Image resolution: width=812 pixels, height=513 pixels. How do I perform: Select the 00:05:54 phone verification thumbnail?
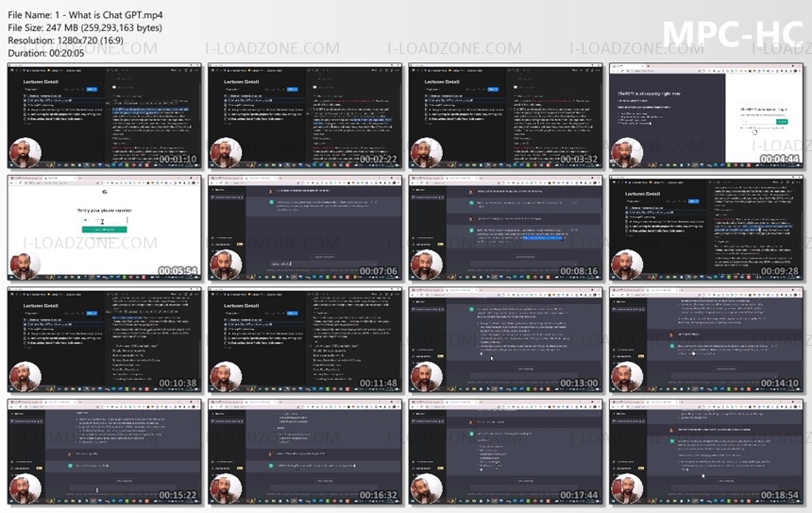pyautogui.click(x=105, y=229)
